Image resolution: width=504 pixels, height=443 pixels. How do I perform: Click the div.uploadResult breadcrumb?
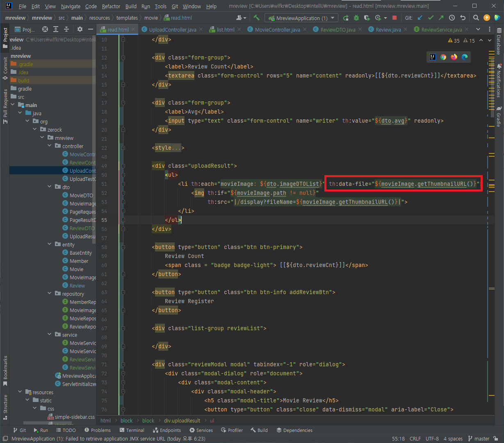182,420
